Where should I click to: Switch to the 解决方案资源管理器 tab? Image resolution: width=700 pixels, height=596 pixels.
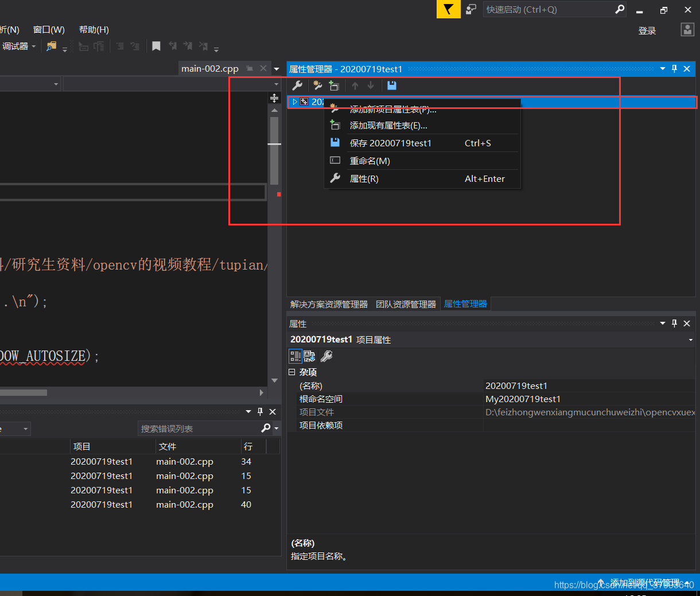329,304
